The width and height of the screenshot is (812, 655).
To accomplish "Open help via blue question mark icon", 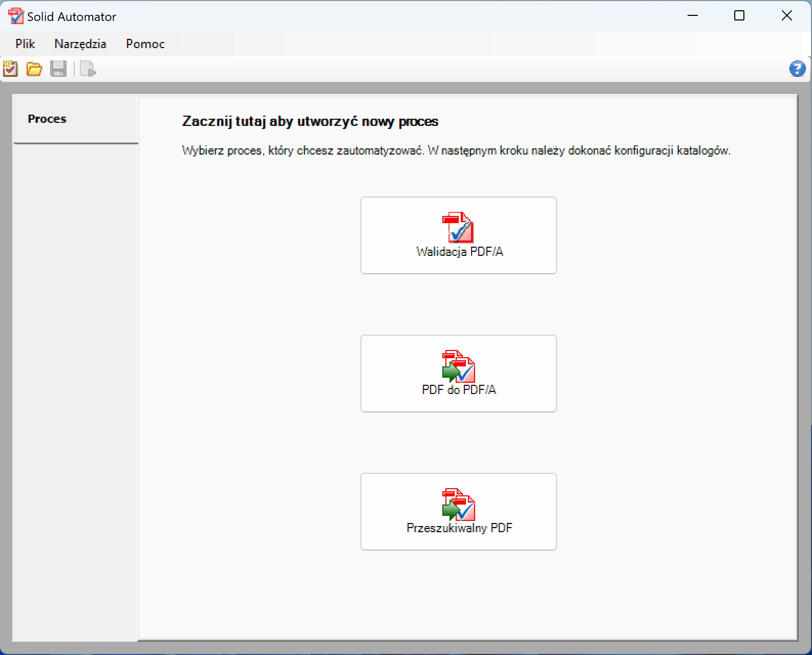I will click(x=797, y=69).
